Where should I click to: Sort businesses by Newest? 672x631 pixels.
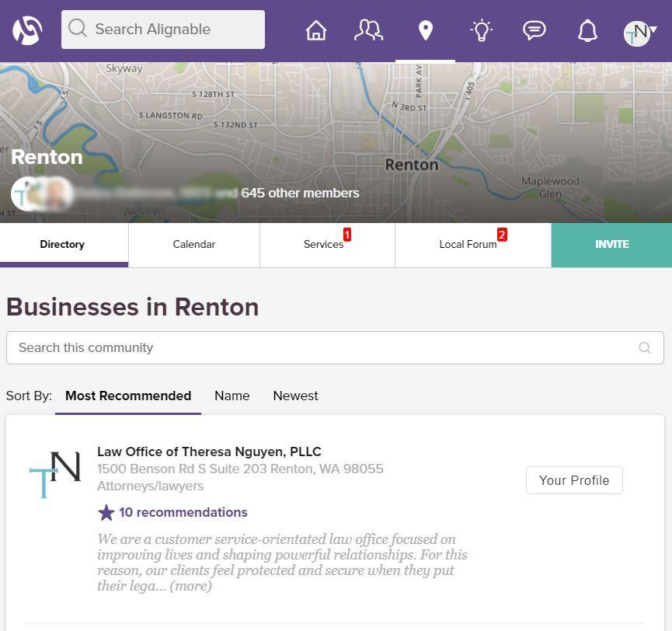pyautogui.click(x=295, y=396)
